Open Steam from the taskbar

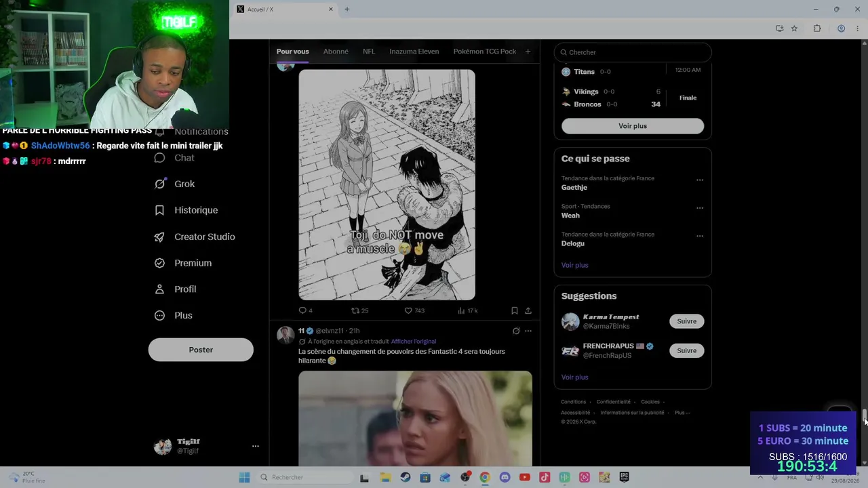[x=406, y=477]
